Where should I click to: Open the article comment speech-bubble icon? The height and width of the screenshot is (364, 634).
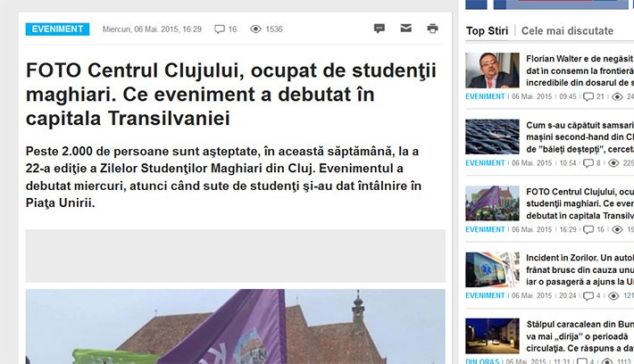(380, 29)
